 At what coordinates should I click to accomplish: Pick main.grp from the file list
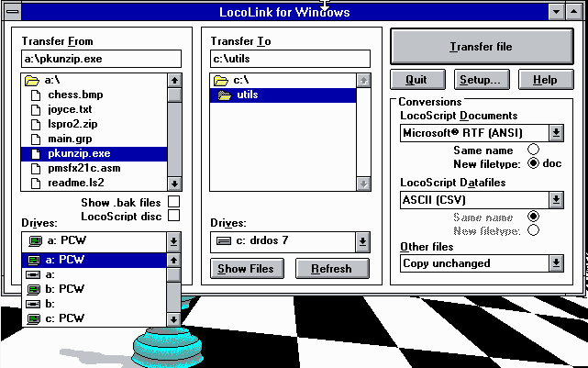(x=69, y=139)
